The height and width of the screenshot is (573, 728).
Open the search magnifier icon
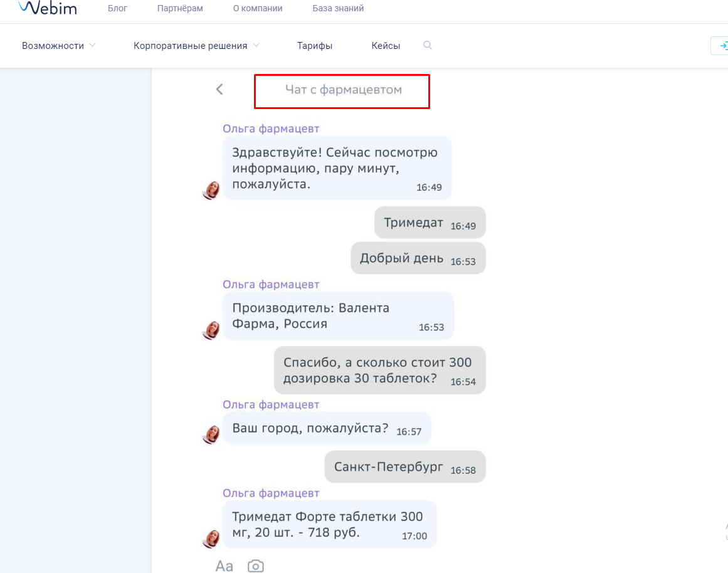pos(428,45)
